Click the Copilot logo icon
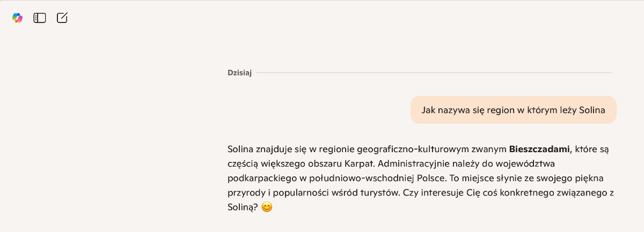644x232 pixels. click(18, 18)
